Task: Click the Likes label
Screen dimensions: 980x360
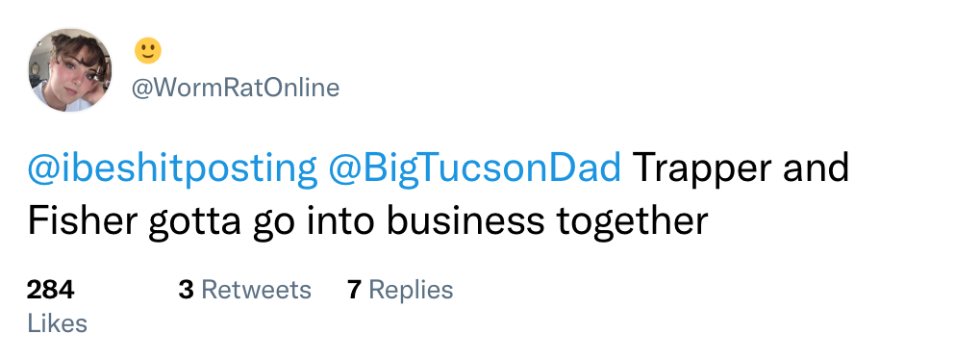Action: [58, 323]
